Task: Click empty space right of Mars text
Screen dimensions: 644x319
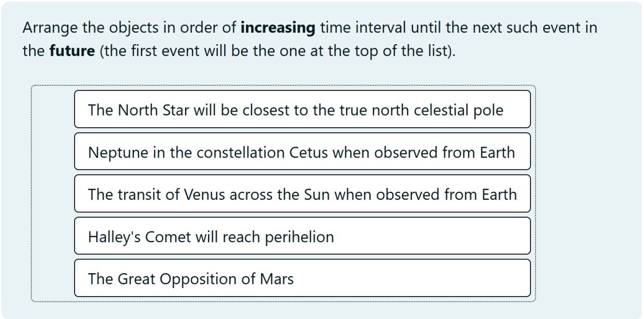Action: (411, 278)
